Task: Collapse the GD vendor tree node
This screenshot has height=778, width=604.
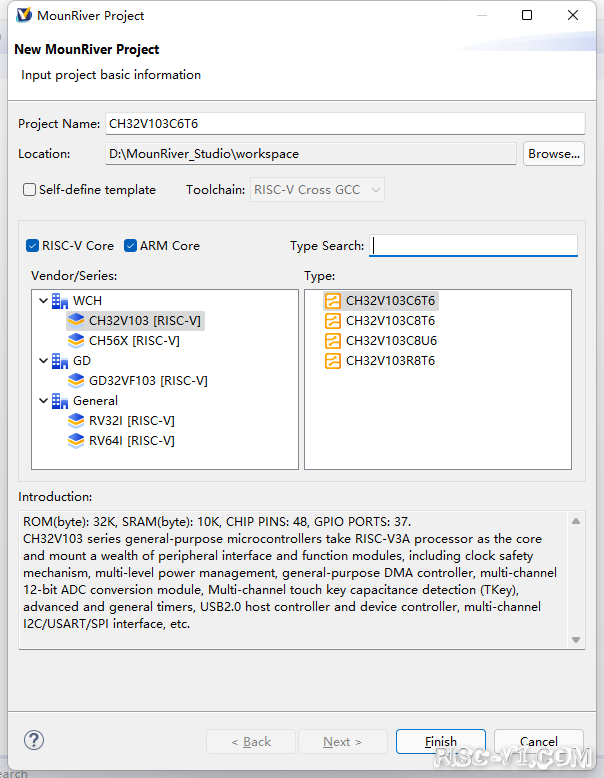Action: [43, 361]
